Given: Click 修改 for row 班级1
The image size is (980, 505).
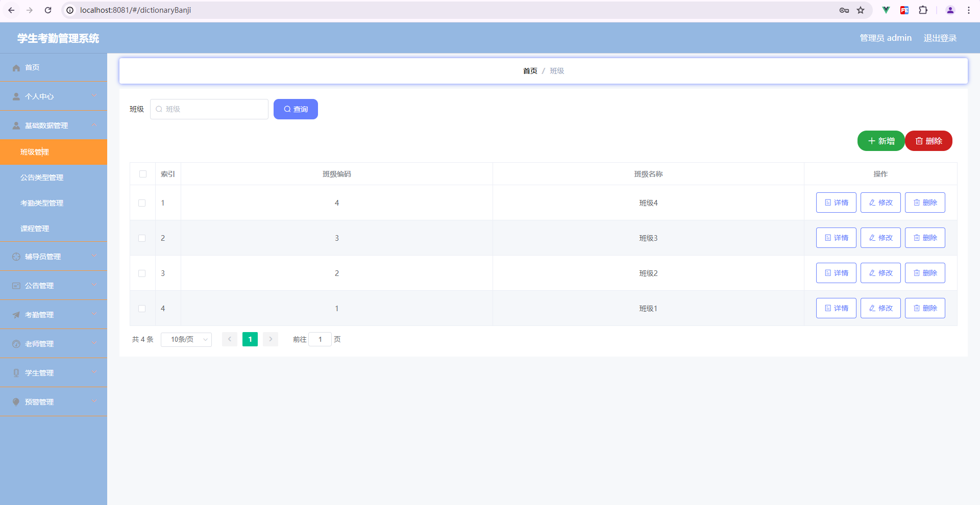Looking at the screenshot, I should point(880,308).
